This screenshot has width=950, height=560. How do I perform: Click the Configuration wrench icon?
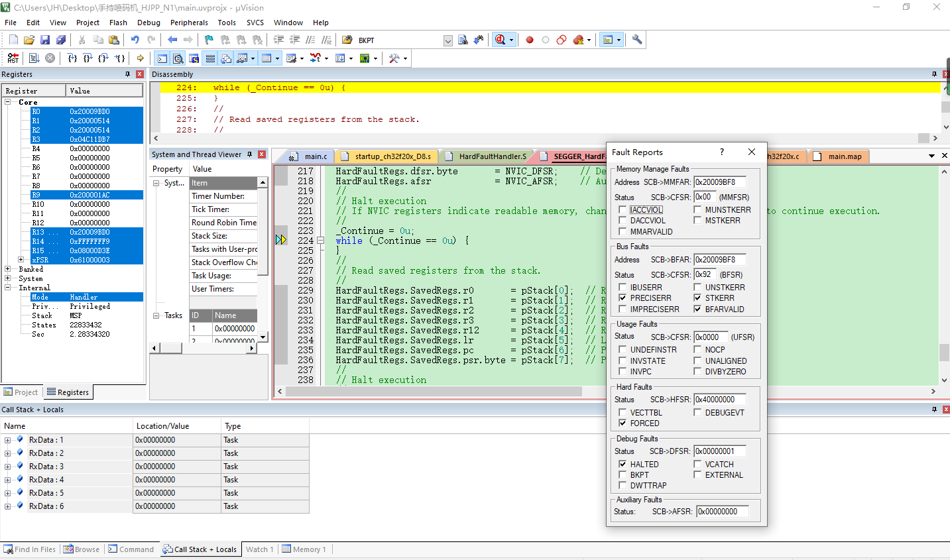click(x=637, y=40)
